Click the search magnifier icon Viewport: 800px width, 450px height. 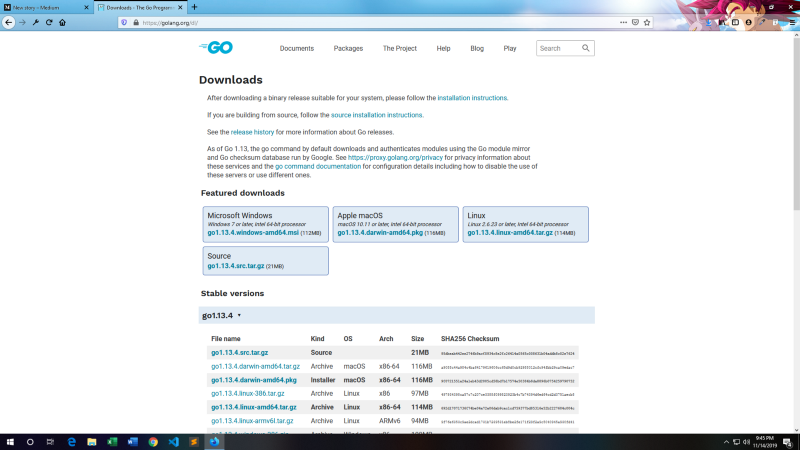tap(586, 48)
